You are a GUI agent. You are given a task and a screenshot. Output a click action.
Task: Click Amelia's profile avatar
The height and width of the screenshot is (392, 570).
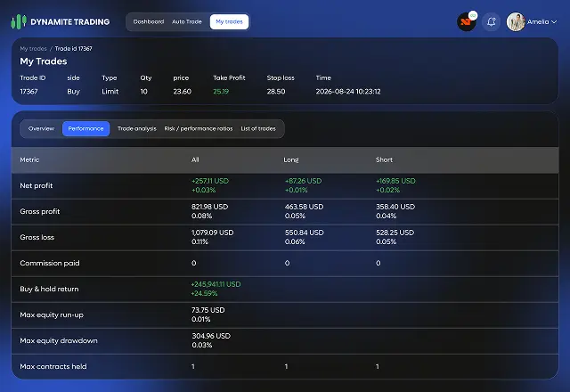516,22
